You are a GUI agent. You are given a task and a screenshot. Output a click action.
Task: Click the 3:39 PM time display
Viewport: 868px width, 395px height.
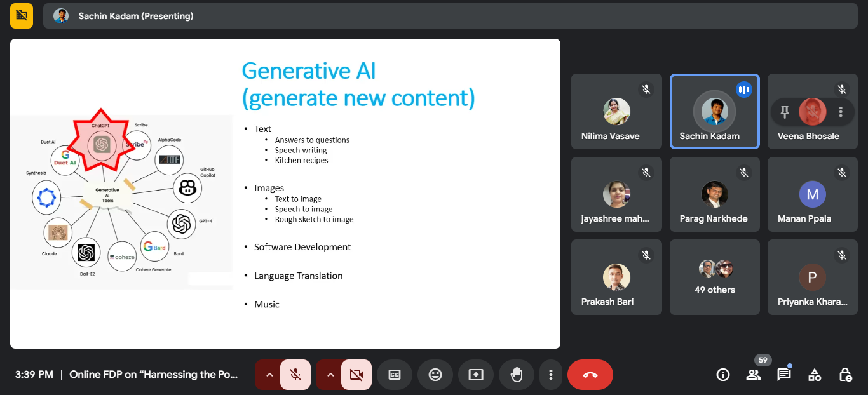click(34, 375)
